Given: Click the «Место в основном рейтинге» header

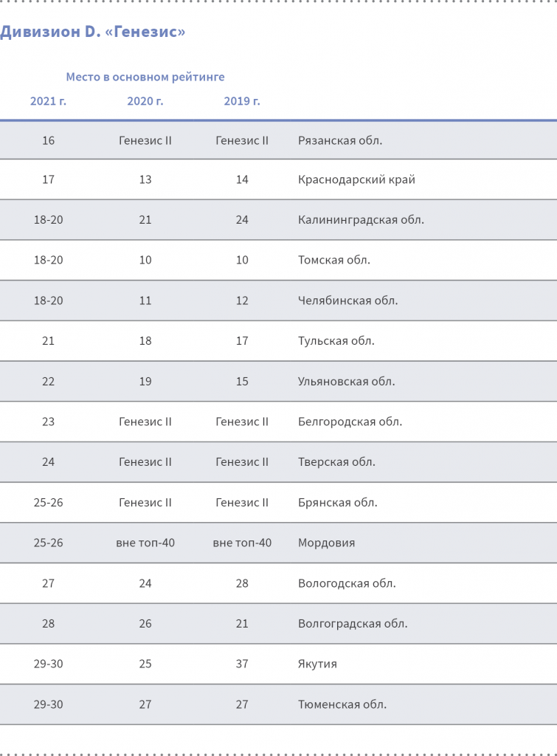Looking at the screenshot, I should tap(145, 77).
